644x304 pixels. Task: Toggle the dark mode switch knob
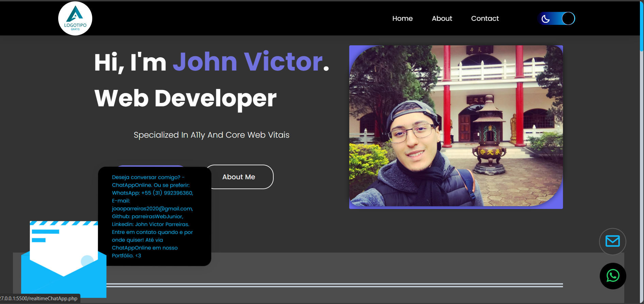click(x=568, y=18)
